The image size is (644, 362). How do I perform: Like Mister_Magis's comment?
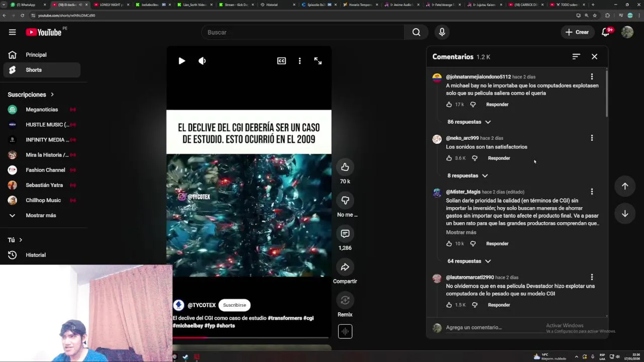click(x=449, y=244)
